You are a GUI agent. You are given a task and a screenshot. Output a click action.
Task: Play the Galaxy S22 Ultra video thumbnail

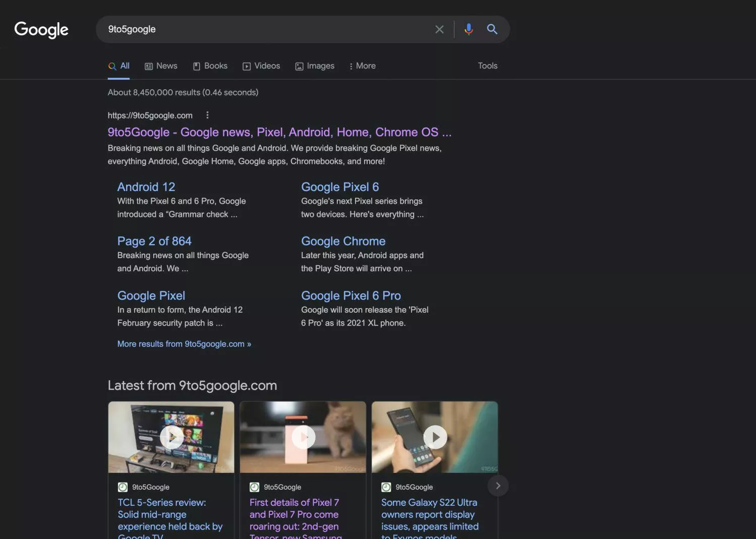435,437
